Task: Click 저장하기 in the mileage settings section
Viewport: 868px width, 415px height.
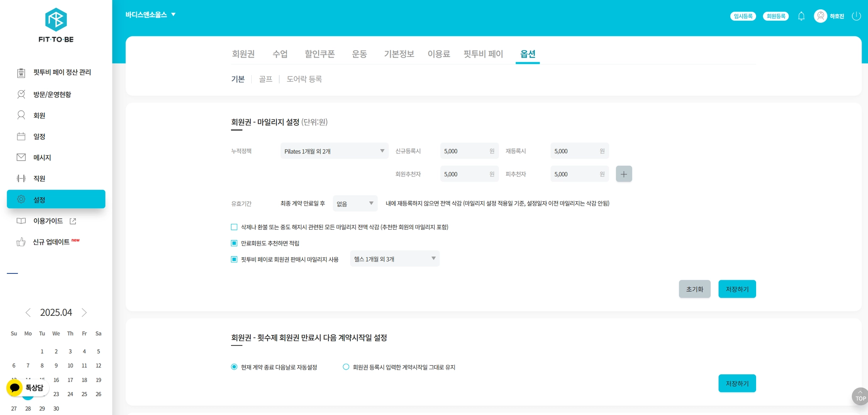Action: click(737, 289)
